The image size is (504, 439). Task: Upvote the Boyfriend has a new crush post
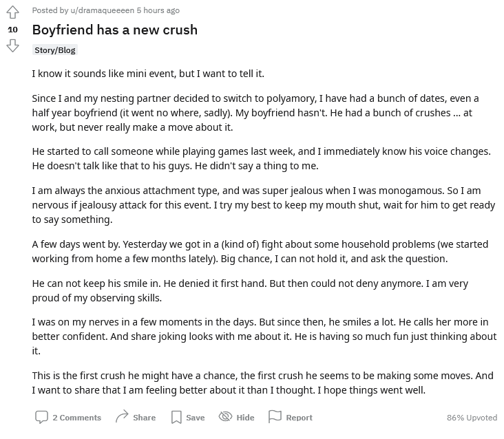[12, 12]
